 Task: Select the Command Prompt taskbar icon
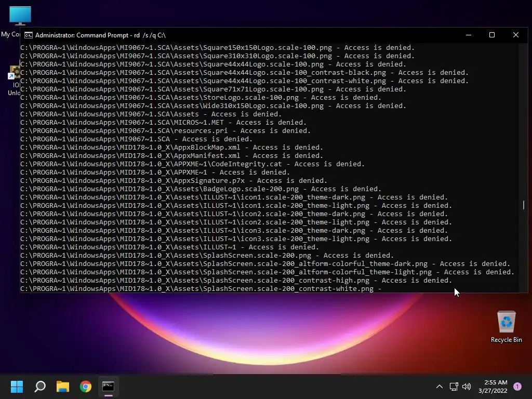[108, 387]
